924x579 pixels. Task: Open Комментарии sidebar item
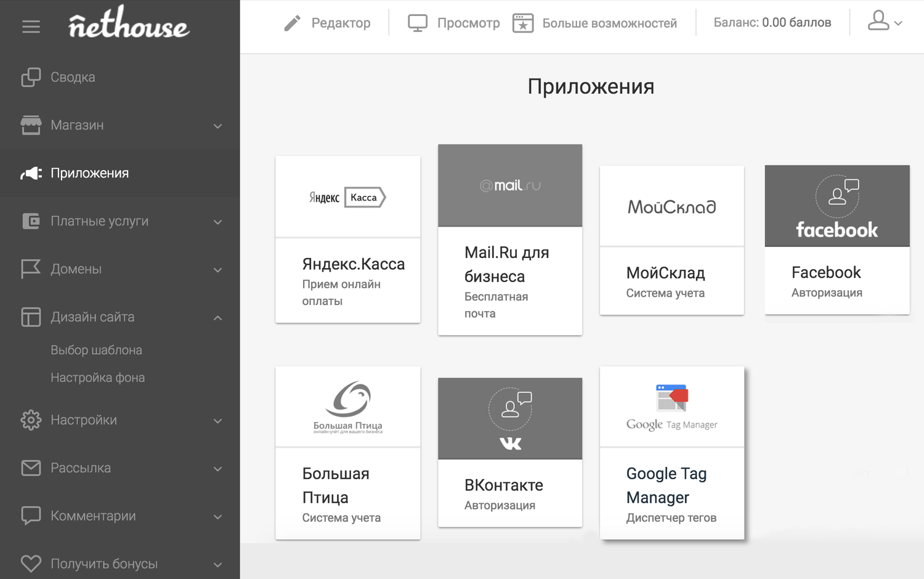click(93, 516)
